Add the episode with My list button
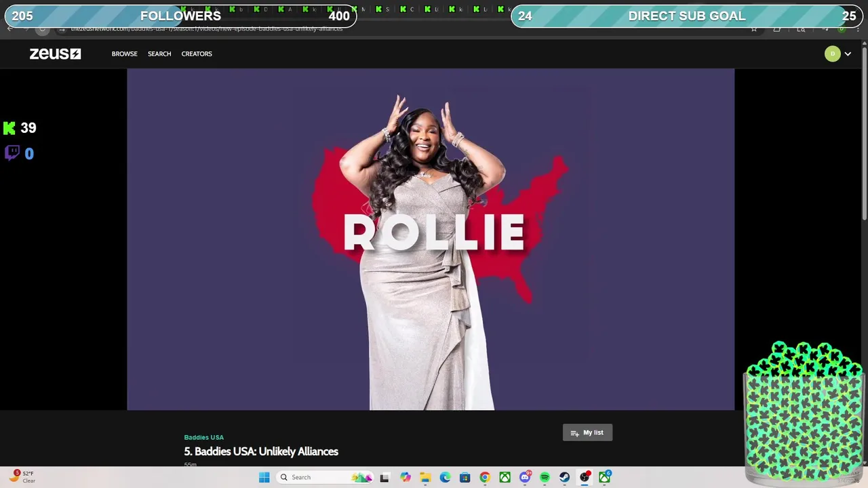This screenshot has width=868, height=488. 587,432
